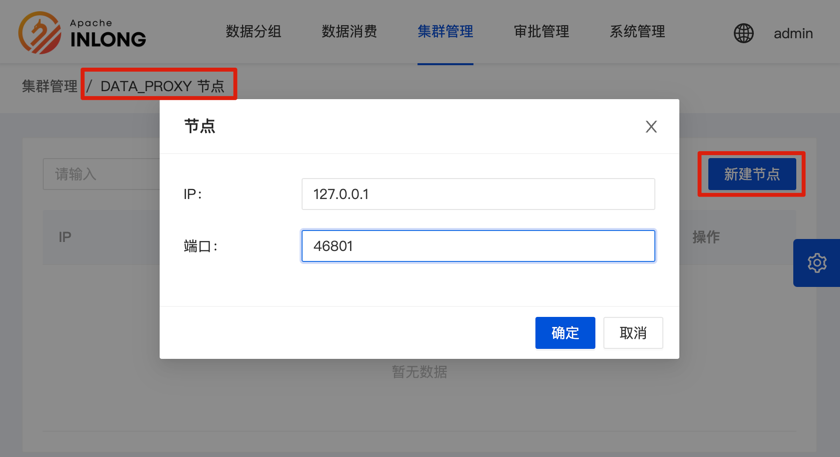The height and width of the screenshot is (457, 840).
Task: Click the 端口 field showing 46801
Action: 478,246
